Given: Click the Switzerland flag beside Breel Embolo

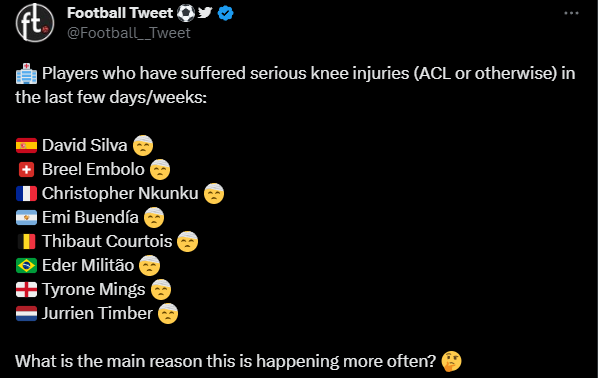Looking at the screenshot, I should 26,170.
